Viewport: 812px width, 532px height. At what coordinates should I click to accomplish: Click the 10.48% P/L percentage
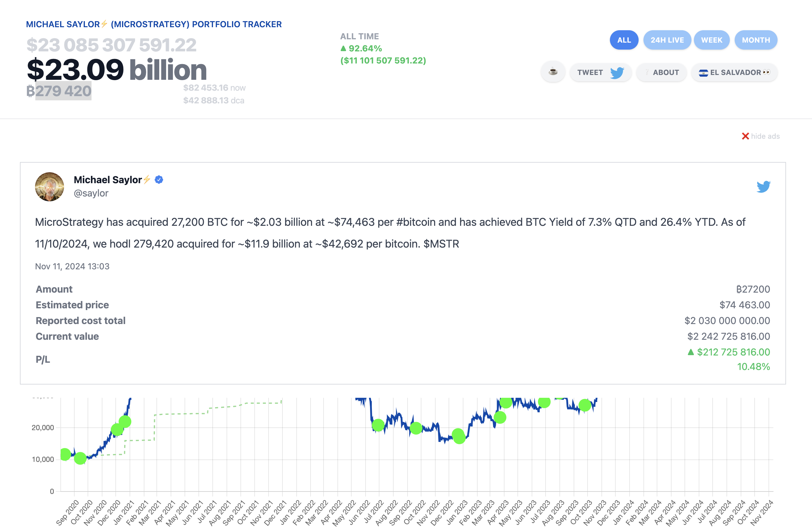(753, 367)
